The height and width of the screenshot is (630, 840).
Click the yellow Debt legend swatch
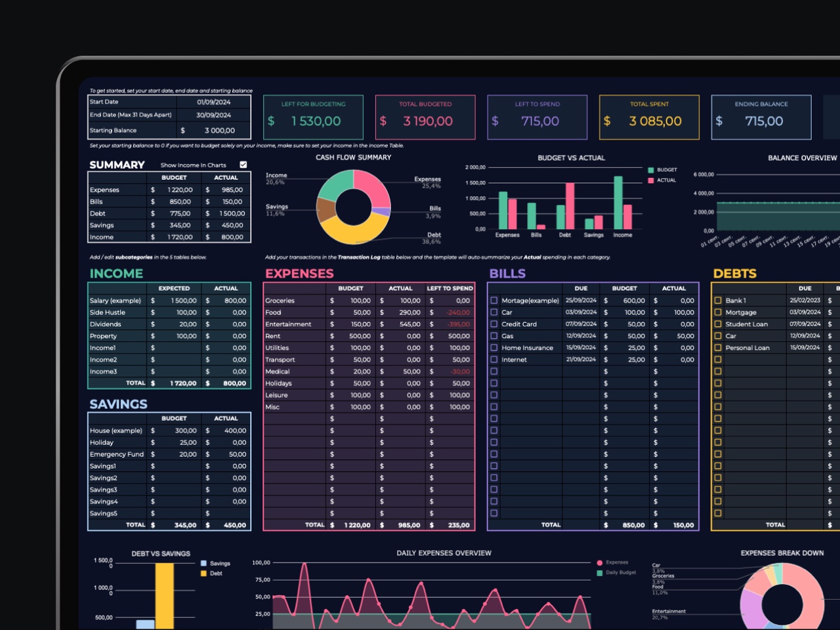pyautogui.click(x=204, y=573)
